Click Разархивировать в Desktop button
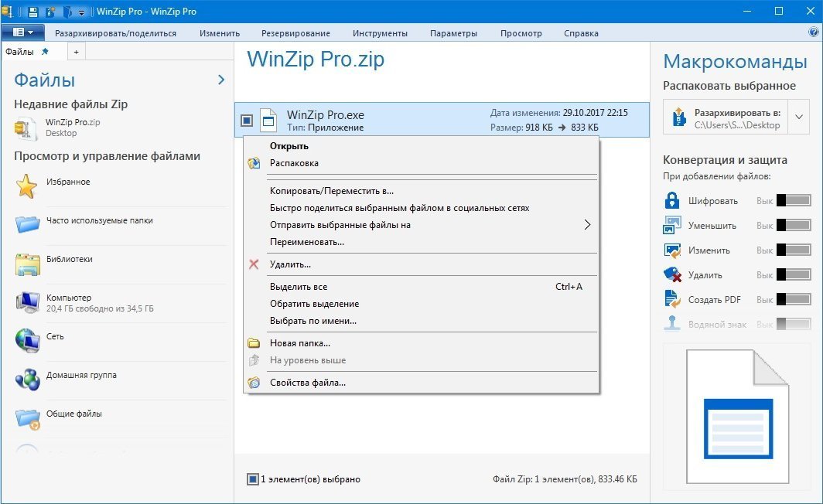The image size is (823, 504). pos(726,117)
